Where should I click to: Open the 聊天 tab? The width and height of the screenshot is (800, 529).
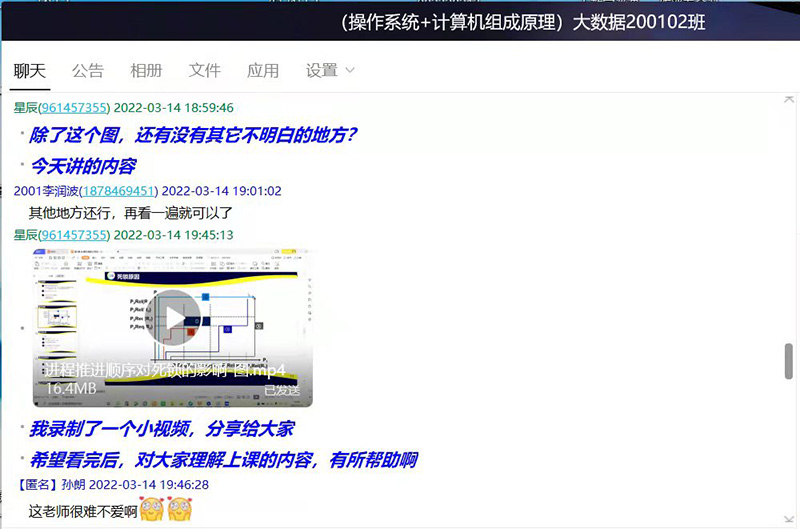coord(30,70)
